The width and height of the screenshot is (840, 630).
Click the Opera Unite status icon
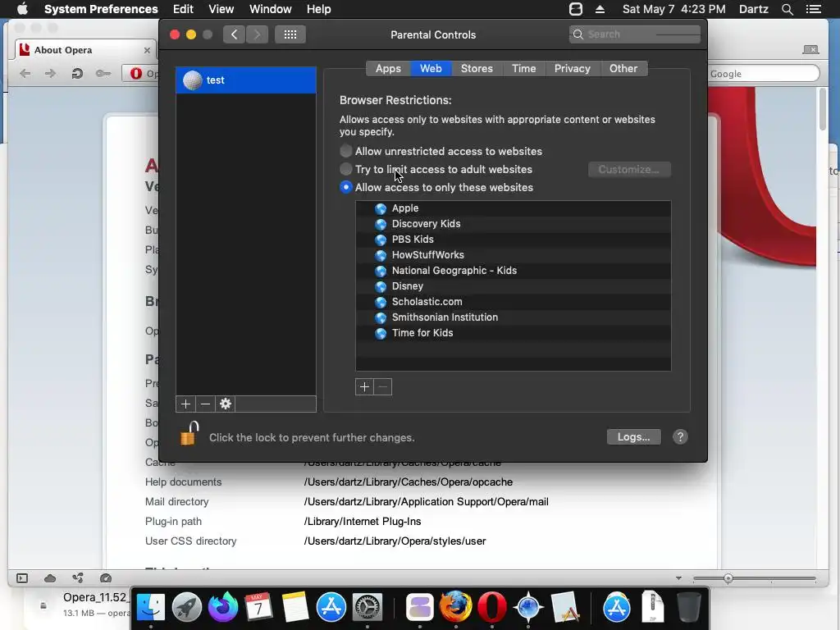(x=78, y=578)
